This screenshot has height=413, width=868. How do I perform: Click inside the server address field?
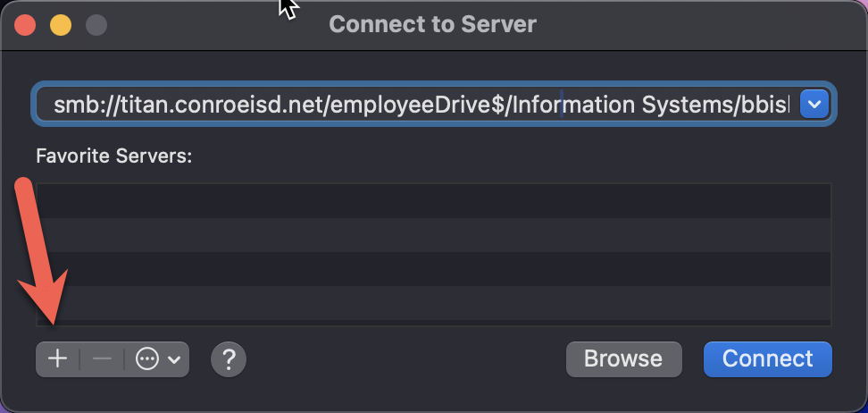[x=420, y=105]
